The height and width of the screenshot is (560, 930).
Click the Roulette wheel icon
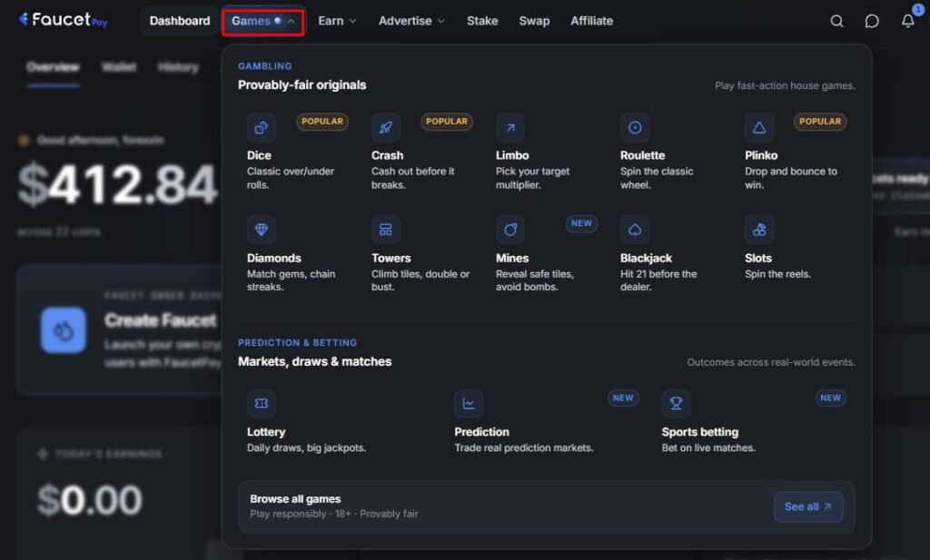tap(635, 127)
